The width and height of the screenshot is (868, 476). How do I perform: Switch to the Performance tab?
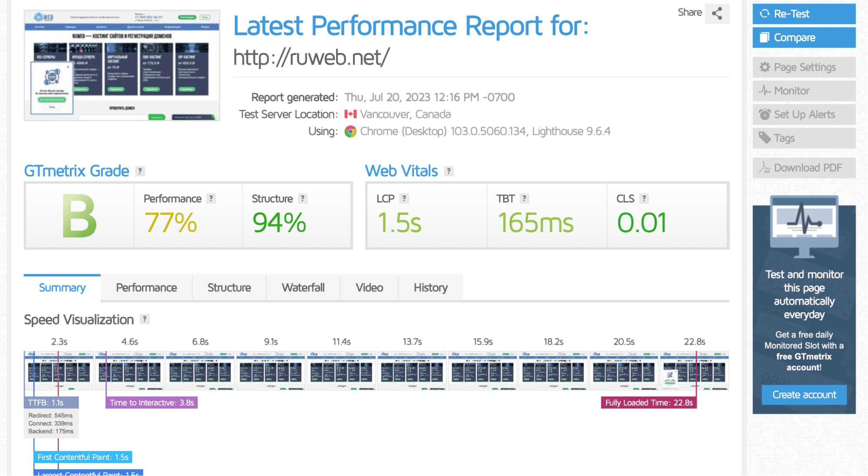[x=146, y=288]
